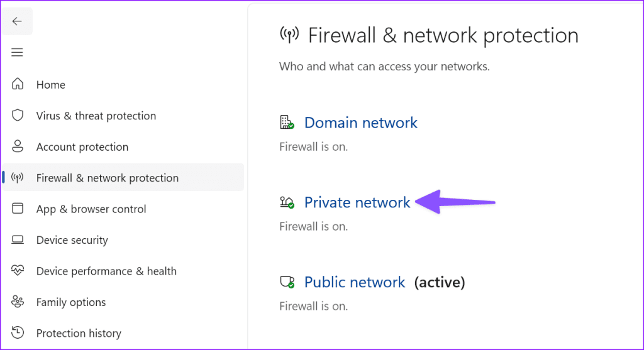This screenshot has width=644, height=350.
Task: Click the Device performance heart icon
Action: click(x=17, y=270)
